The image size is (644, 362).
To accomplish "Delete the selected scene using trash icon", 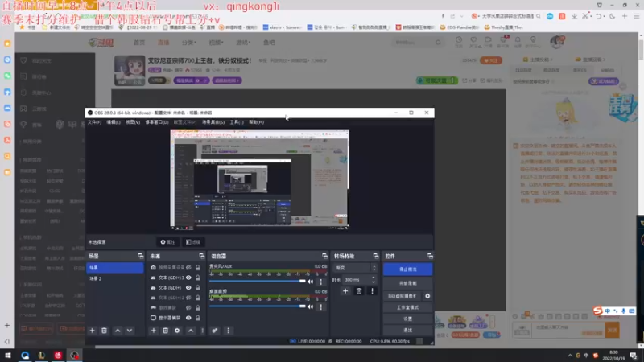I will [105, 331].
